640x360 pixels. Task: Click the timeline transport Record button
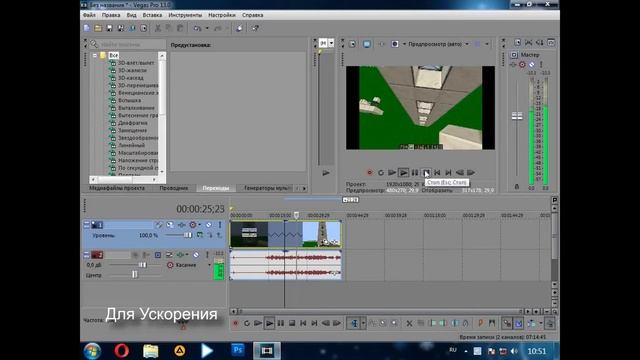pyautogui.click(x=235, y=323)
